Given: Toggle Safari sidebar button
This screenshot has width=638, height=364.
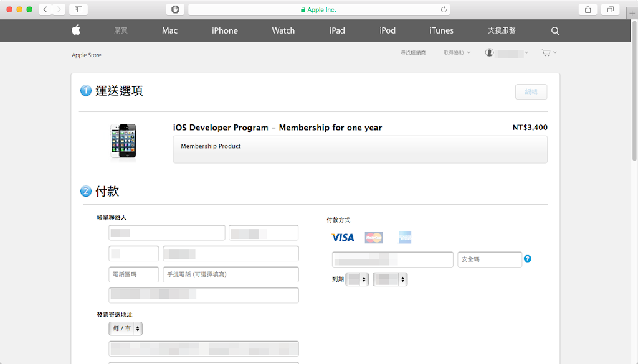Looking at the screenshot, I should click(79, 9).
